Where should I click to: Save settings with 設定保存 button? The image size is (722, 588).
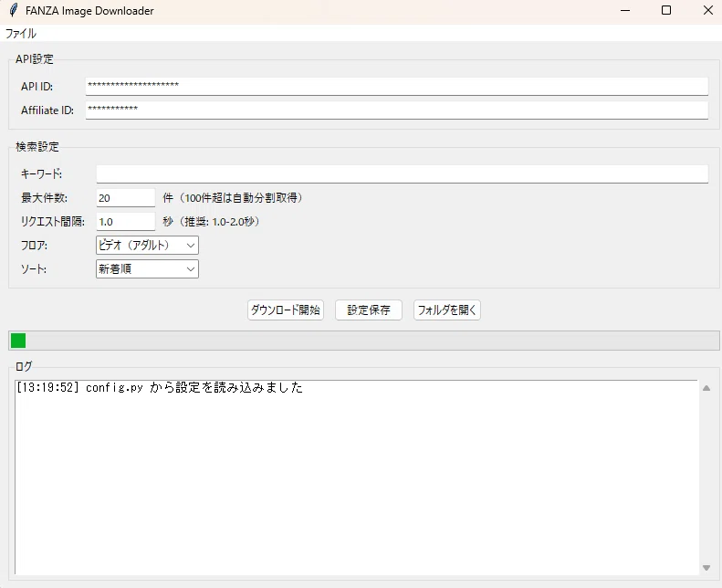(369, 310)
